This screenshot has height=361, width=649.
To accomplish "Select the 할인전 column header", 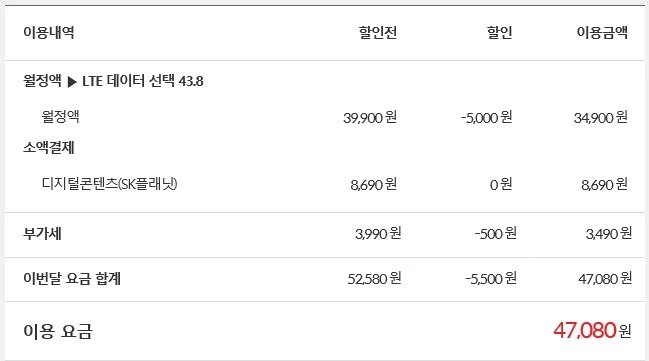I will coord(378,32).
